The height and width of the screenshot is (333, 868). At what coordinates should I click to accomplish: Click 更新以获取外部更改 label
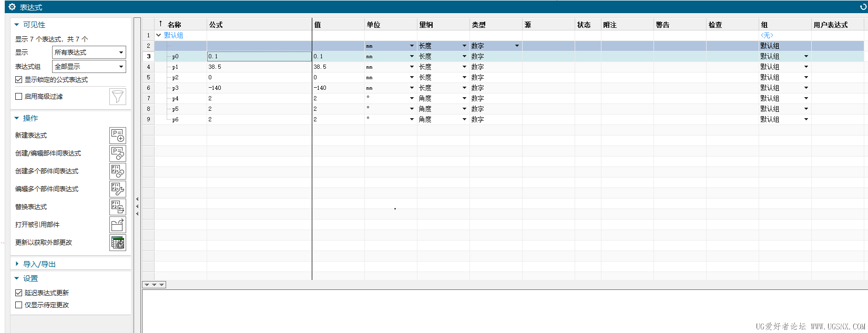[44, 243]
